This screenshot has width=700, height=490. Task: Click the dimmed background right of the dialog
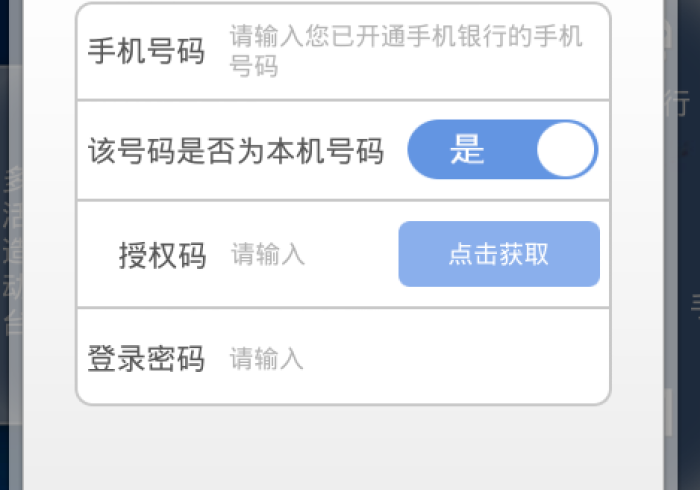point(682,250)
